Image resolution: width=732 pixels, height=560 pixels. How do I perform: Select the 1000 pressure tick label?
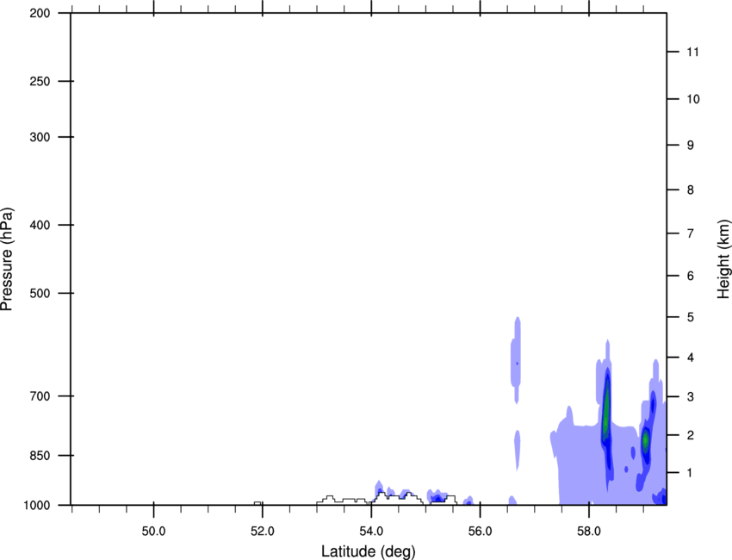pos(36,505)
